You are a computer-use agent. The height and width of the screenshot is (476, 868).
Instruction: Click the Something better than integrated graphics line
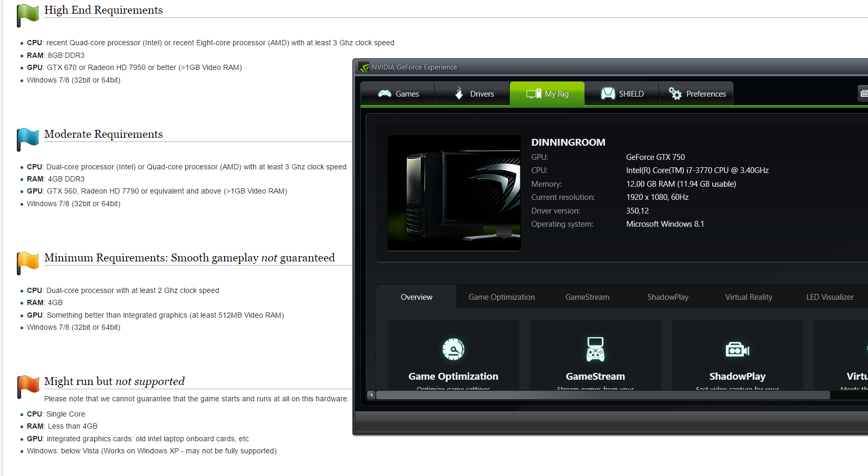coord(156,315)
